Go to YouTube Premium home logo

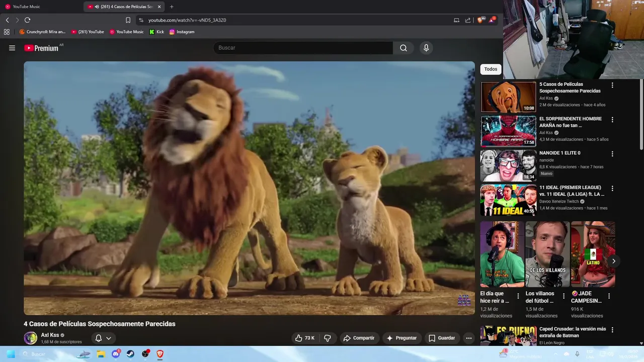pyautogui.click(x=42, y=48)
